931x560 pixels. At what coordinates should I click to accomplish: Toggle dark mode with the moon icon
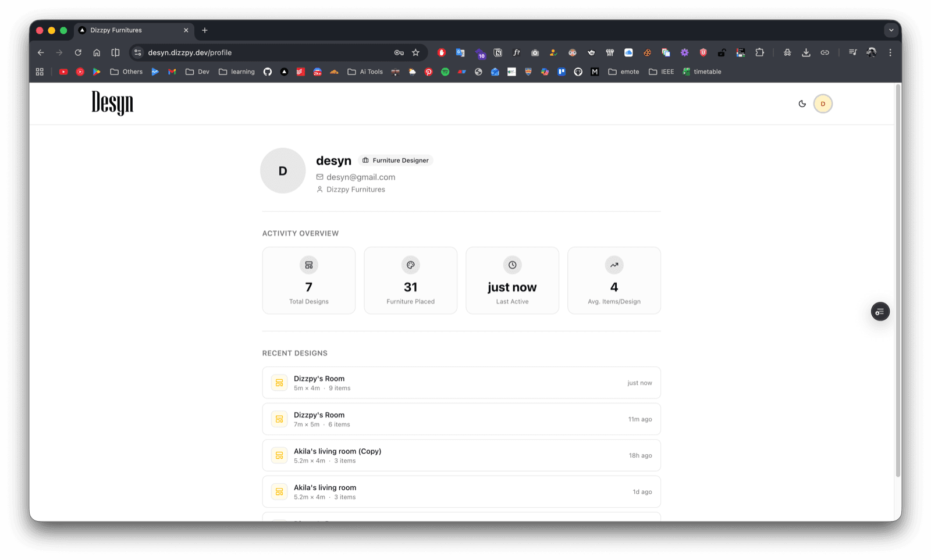point(802,104)
